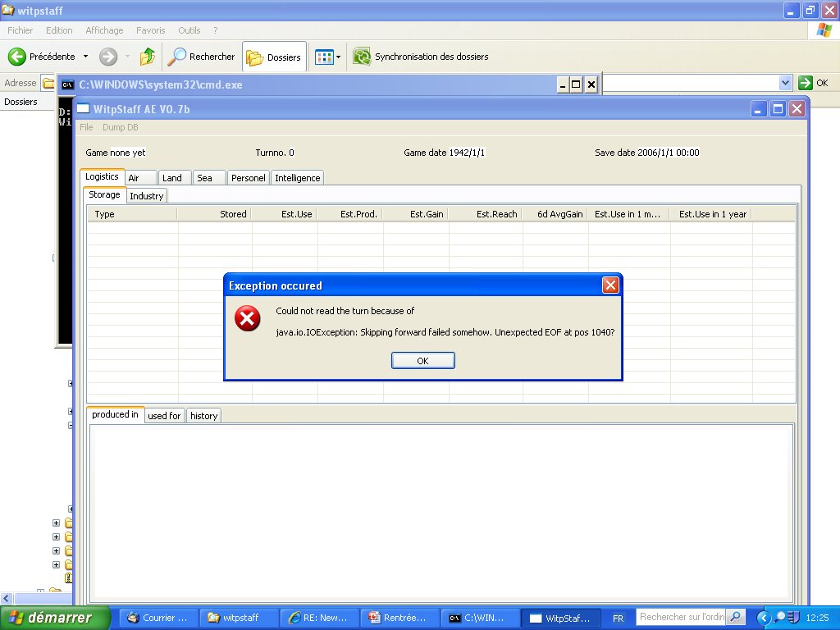The height and width of the screenshot is (630, 840).
Task: Click the forward arrow icon in Explorer
Action: [108, 57]
